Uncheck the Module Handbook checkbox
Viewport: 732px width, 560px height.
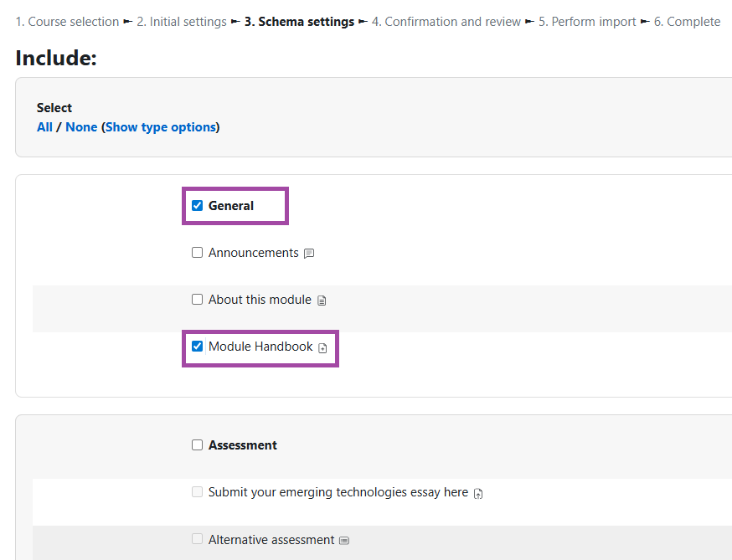197,346
